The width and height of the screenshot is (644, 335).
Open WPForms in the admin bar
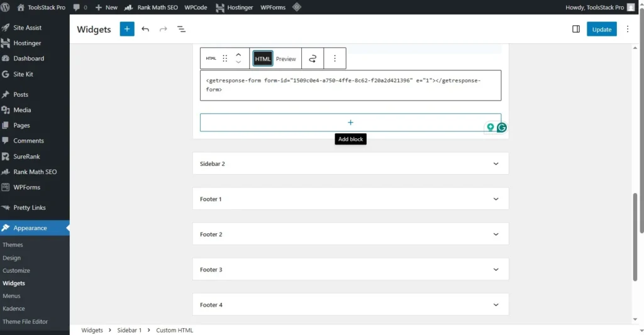[x=273, y=8]
